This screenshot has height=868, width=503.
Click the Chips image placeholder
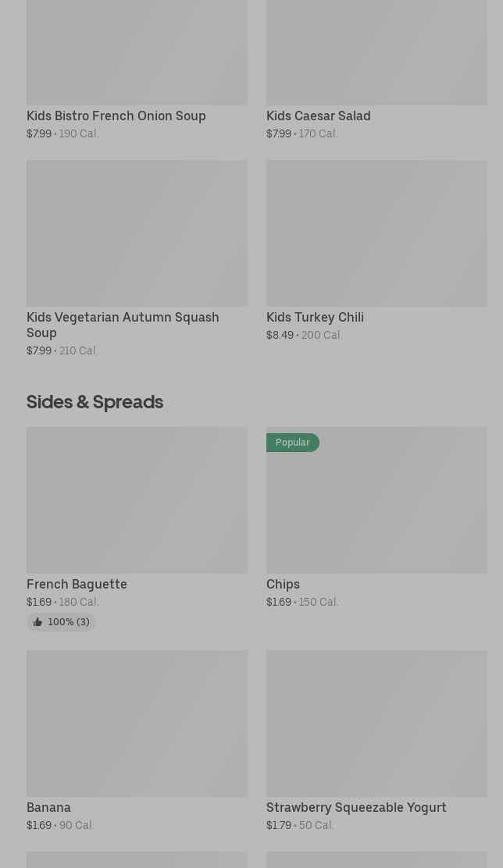(376, 507)
